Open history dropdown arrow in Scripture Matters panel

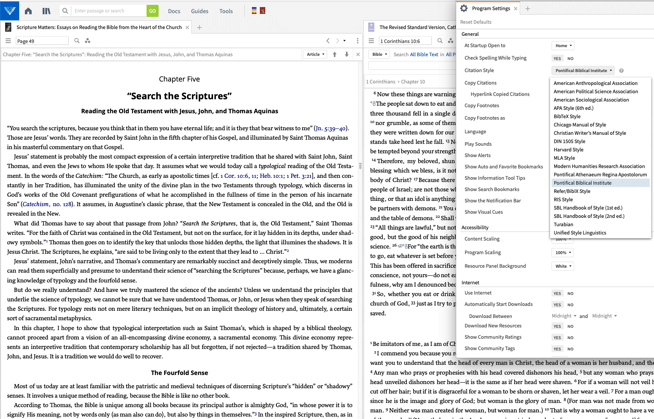(345, 41)
